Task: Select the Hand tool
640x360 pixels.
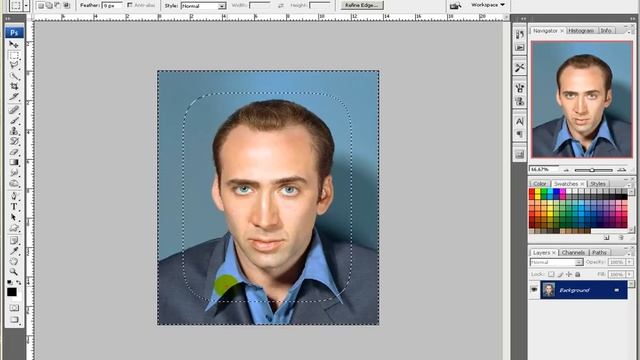Action: pos(14,261)
